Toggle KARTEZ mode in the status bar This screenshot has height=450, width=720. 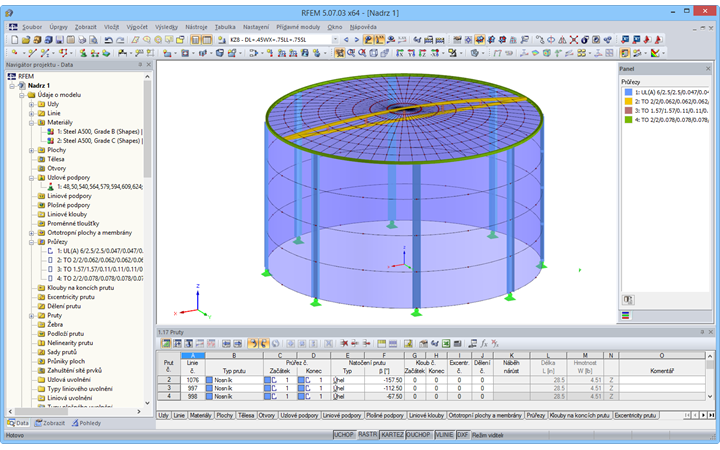(392, 434)
